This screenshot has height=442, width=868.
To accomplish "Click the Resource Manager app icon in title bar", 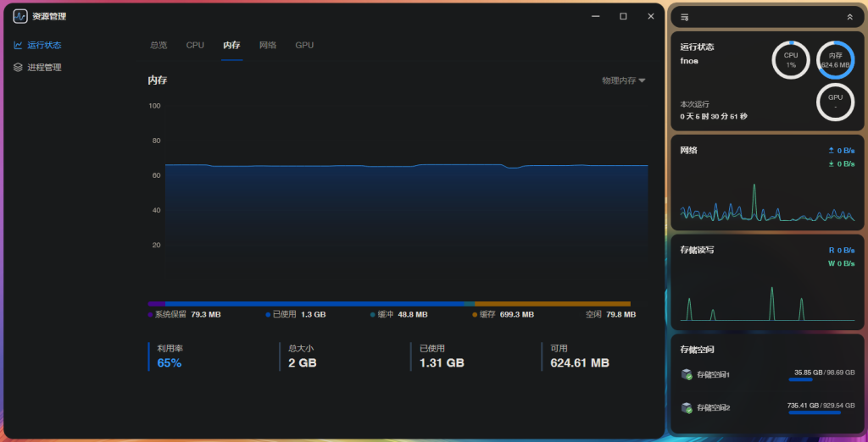I will pos(20,16).
